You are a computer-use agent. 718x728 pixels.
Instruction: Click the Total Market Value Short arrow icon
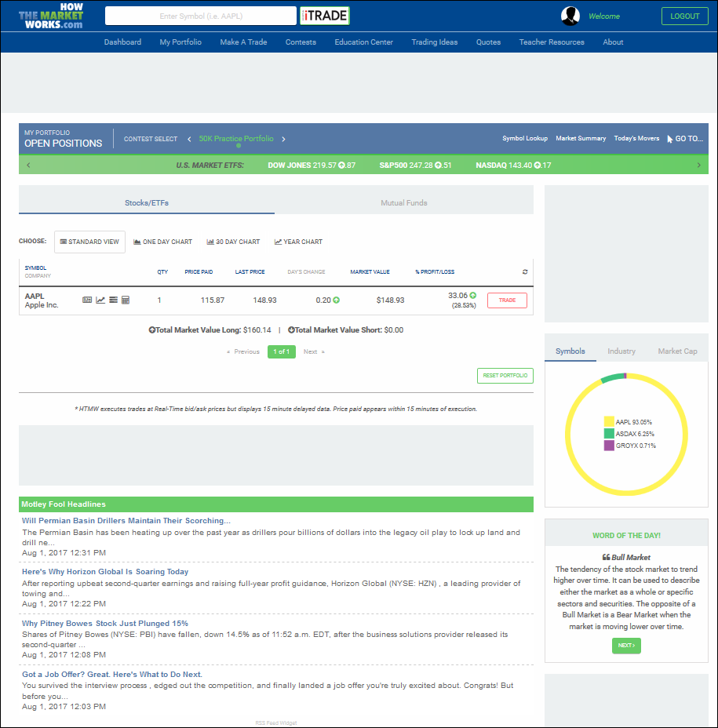tap(291, 330)
